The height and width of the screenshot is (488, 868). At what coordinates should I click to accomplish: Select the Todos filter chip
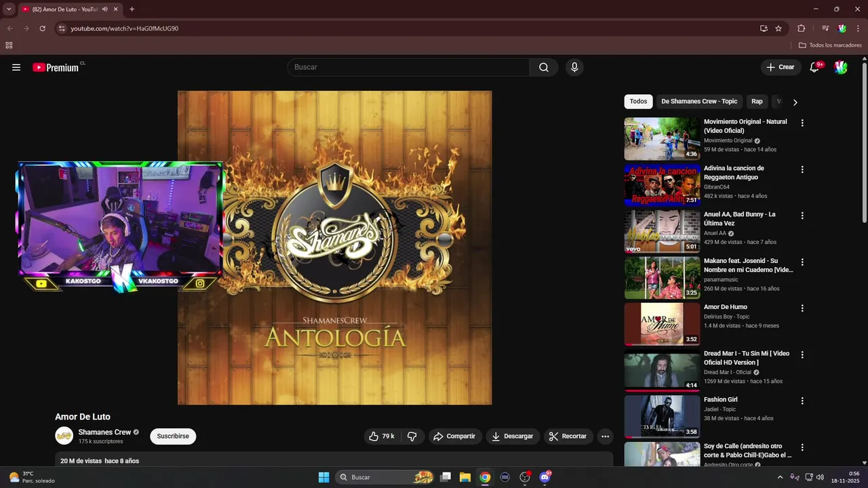click(x=638, y=102)
